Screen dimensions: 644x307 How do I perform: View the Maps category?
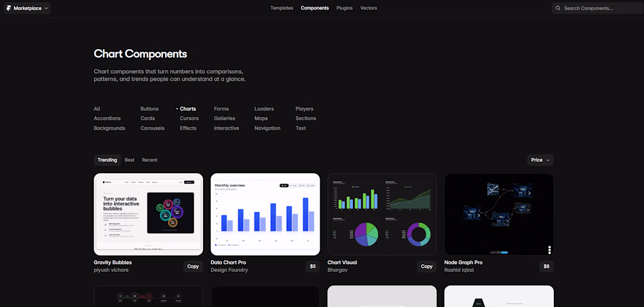[x=261, y=118]
